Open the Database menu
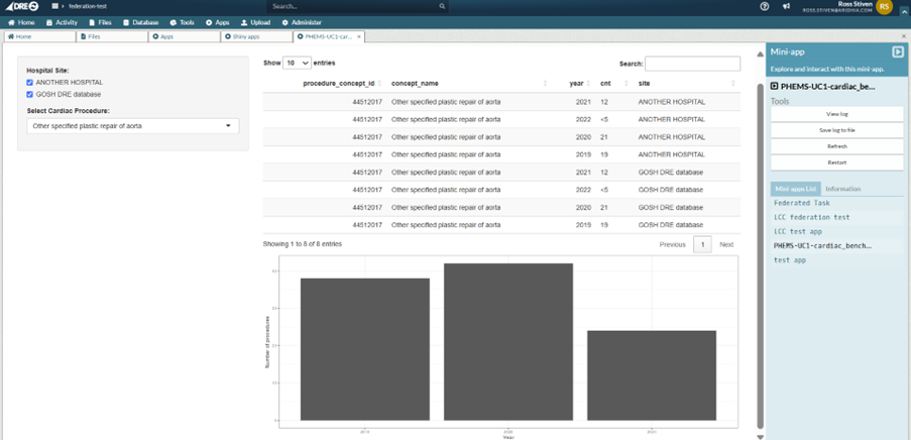The image size is (911, 440). coord(141,22)
